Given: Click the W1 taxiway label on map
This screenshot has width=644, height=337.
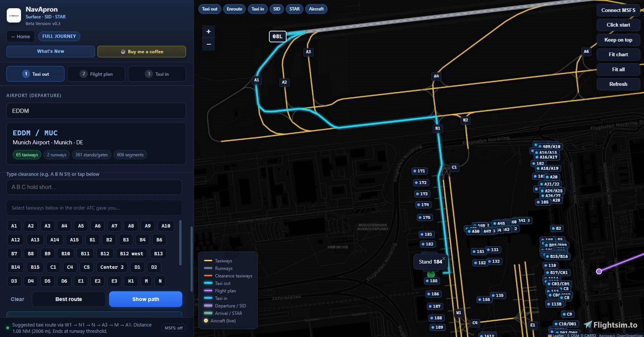Looking at the screenshot, I should pyautogui.click(x=459, y=313).
